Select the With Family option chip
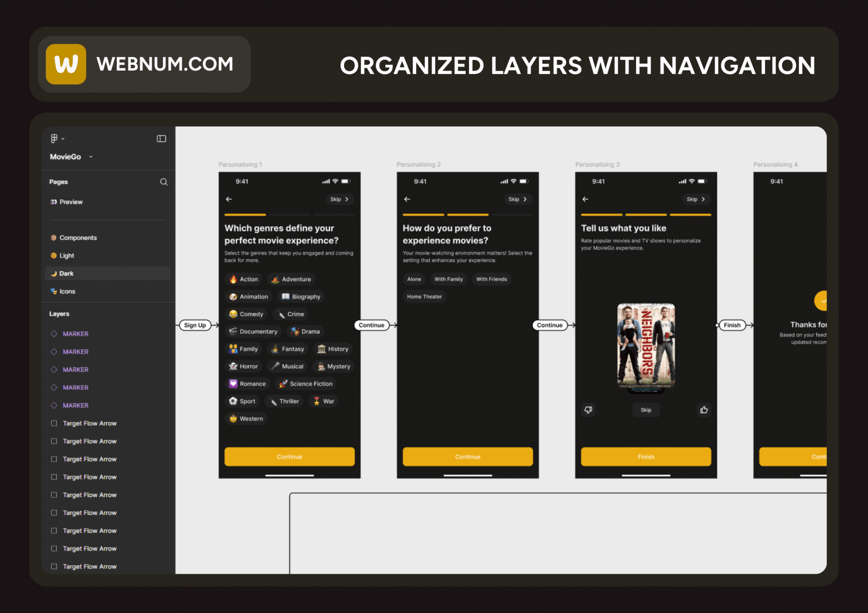Image resolution: width=868 pixels, height=613 pixels. (x=448, y=279)
